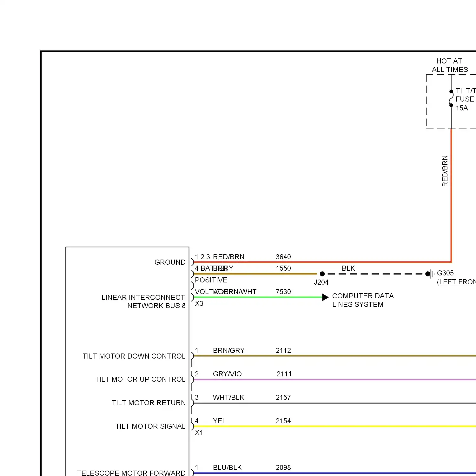
Task: Select the LINEAR INTERCONNECT NETWORK BUS 8 label
Action: (x=143, y=301)
